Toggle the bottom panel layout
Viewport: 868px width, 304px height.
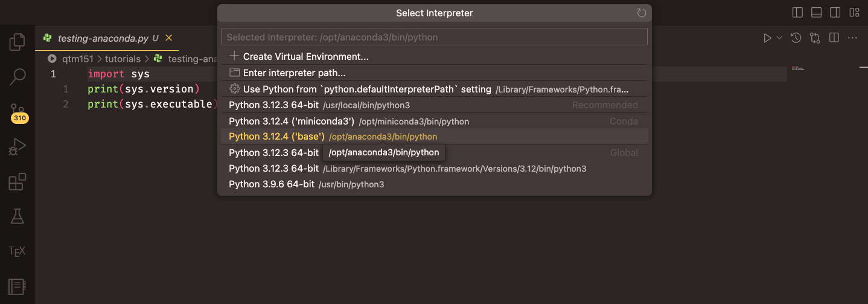(816, 13)
